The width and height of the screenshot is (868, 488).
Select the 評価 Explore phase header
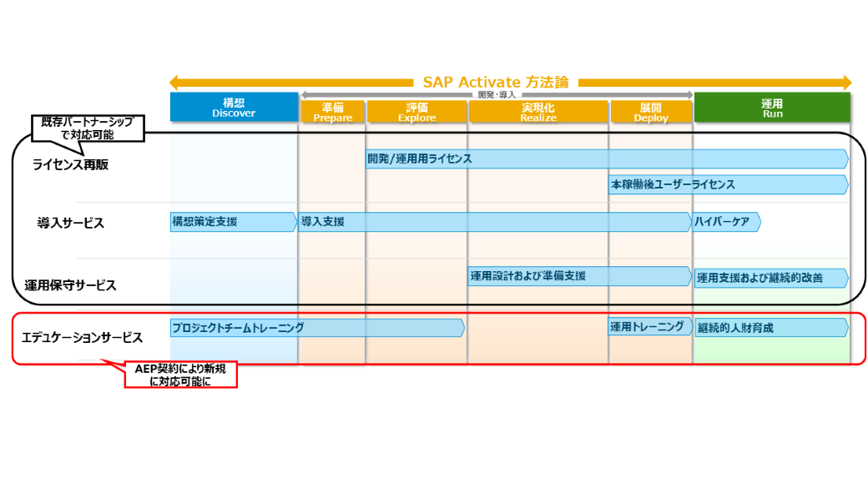click(x=416, y=112)
